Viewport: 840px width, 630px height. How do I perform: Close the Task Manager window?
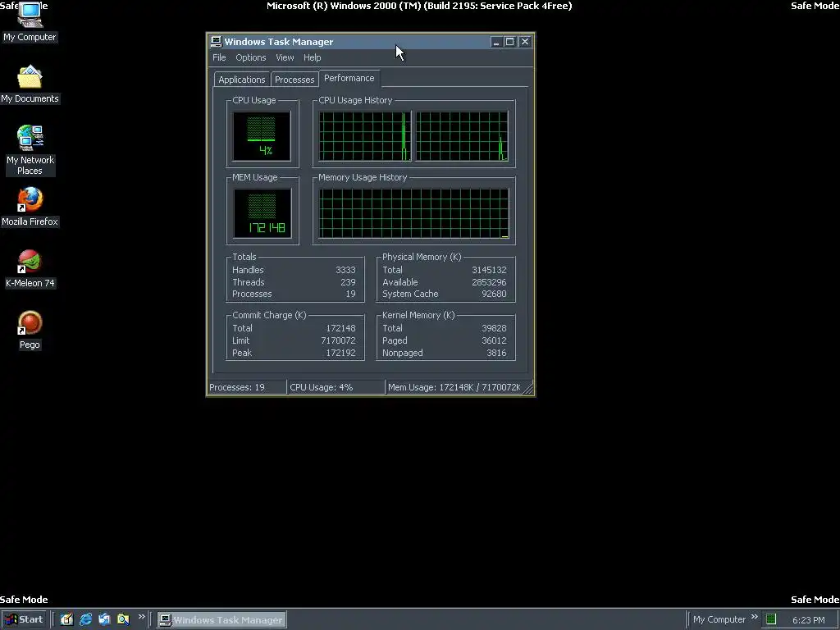pos(525,42)
